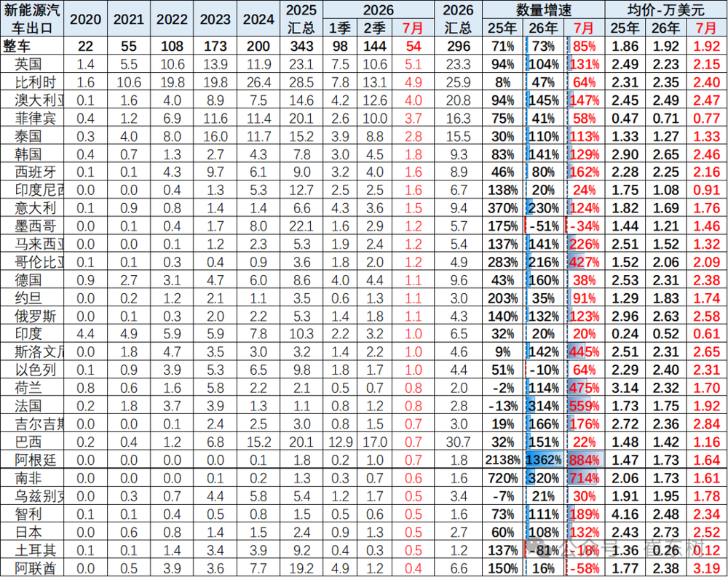The image size is (728, 577).
Task: Select 荷兰 July growth 475% cell
Action: click(585, 388)
